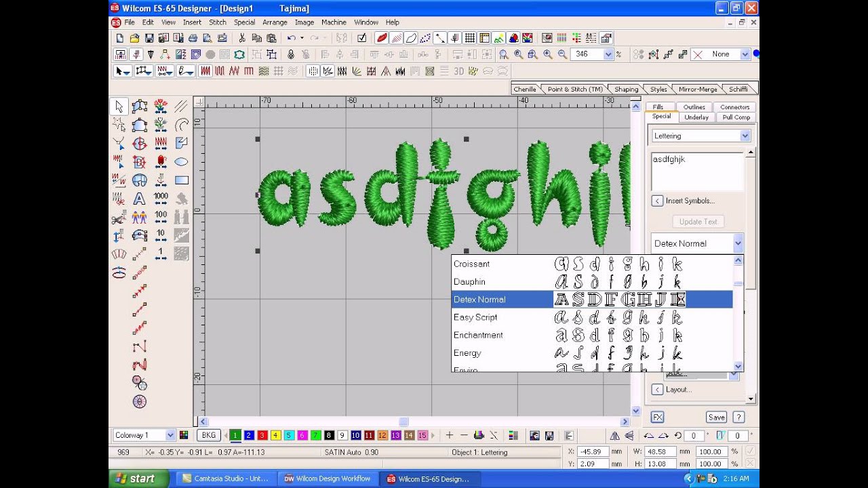
Task: Open Camtasia Studio taskbar item
Action: click(226, 479)
